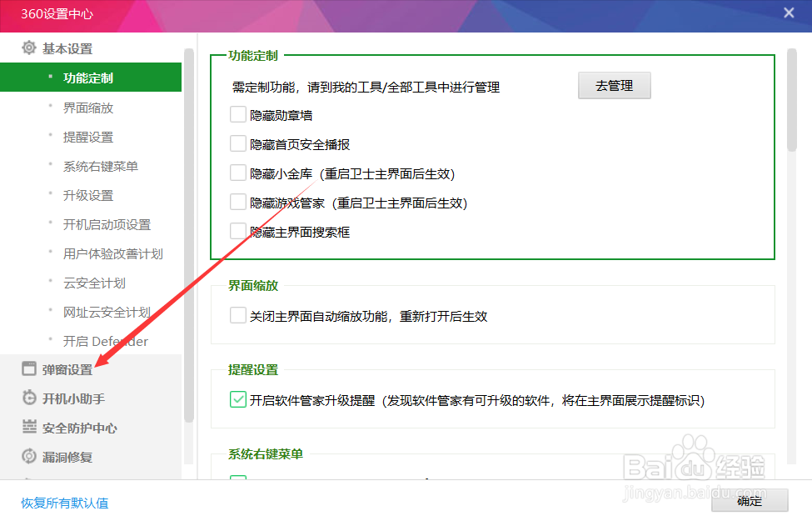Toggle 关闭主界面自动缩放功能
Viewport: 812px width, 521px height.
(237, 316)
